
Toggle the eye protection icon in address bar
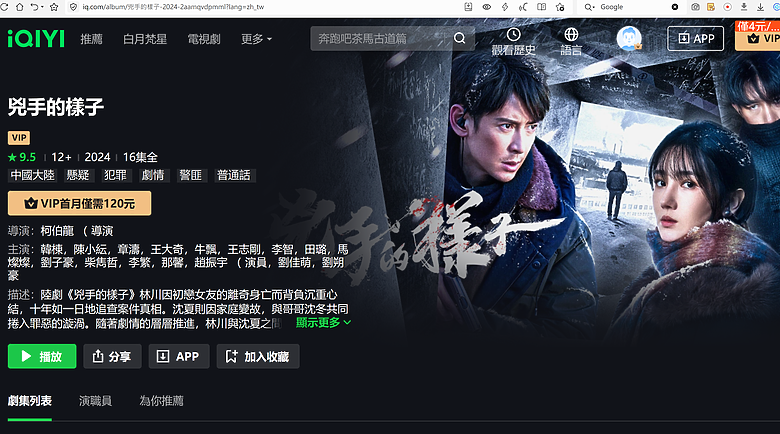point(487,7)
